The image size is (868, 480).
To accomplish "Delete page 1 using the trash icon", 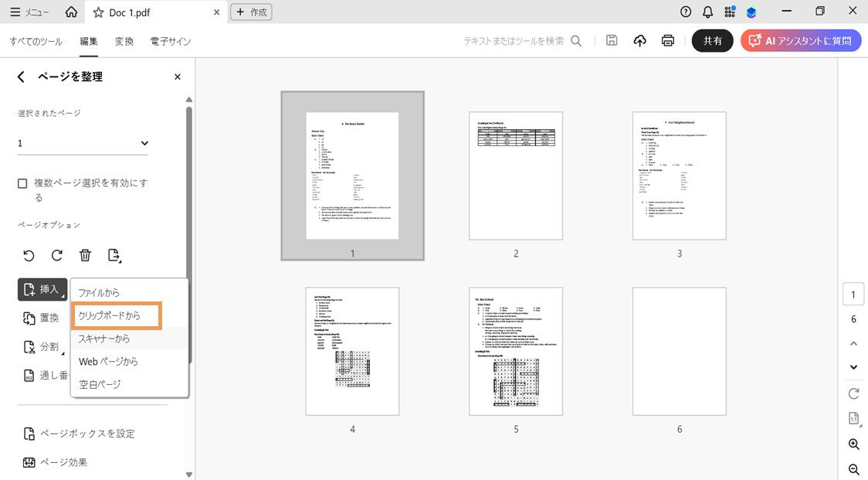I will pos(85,255).
